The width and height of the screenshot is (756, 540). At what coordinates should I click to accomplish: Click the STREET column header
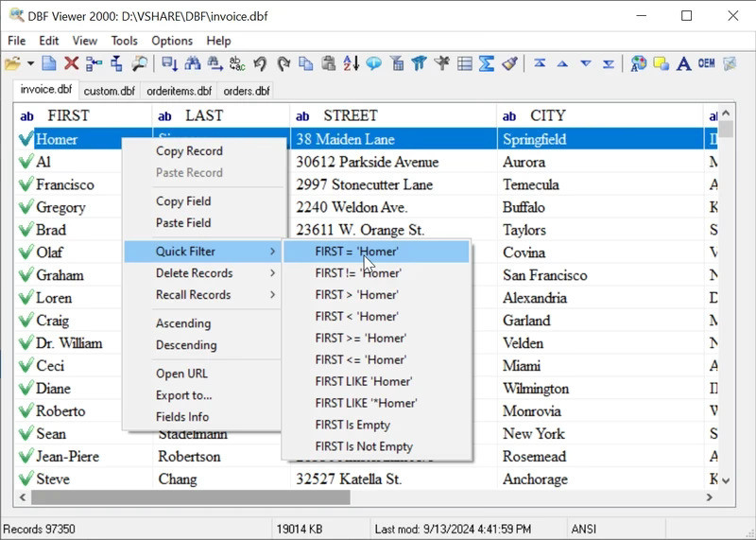(x=393, y=115)
